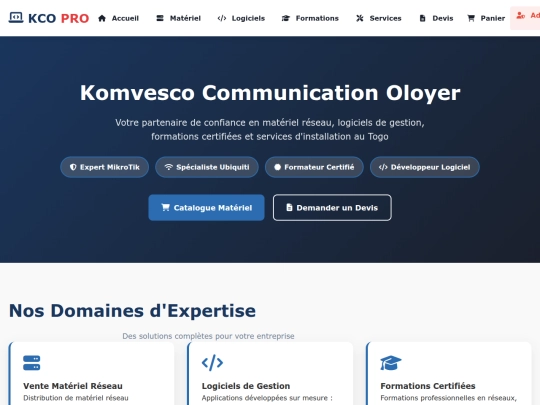Image resolution: width=540 pixels, height=405 pixels.
Task: Click the code icon beside Logiciels
Action: coord(222,18)
